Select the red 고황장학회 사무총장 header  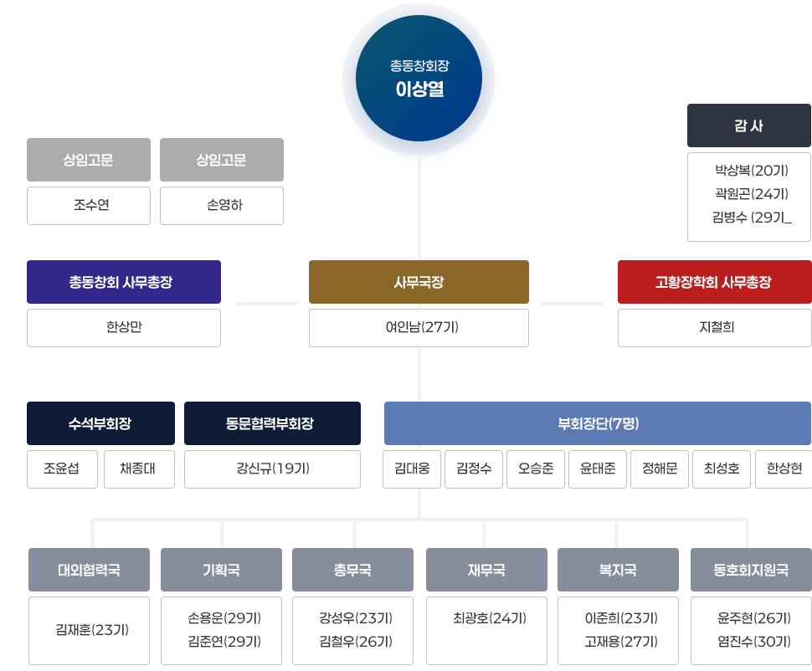[x=714, y=282]
